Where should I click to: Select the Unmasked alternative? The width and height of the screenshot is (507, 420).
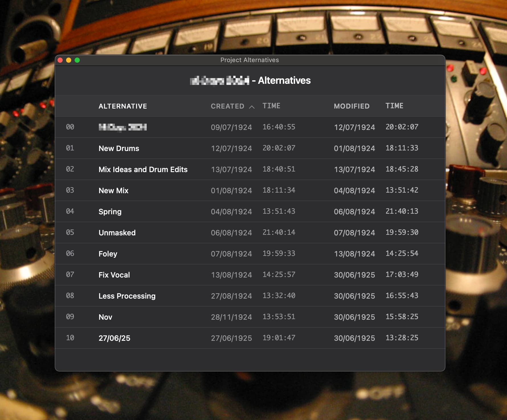pyautogui.click(x=250, y=233)
